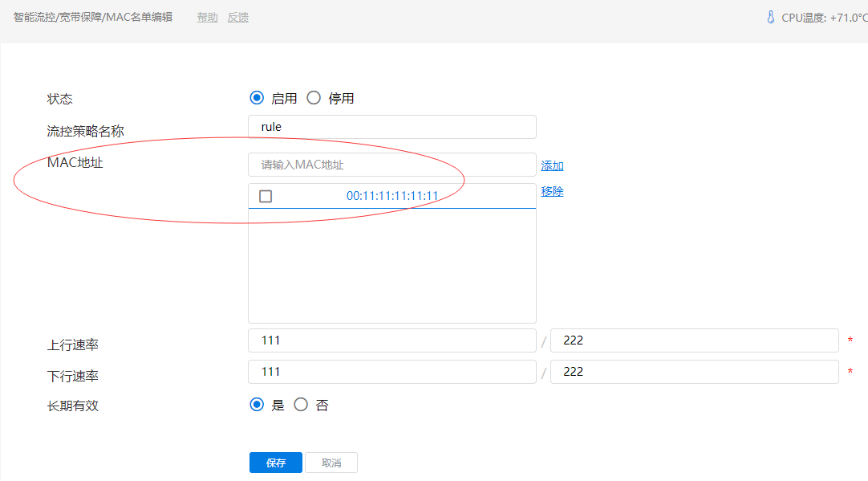Open the 帮助 link in header
868x481 pixels.
(x=208, y=17)
